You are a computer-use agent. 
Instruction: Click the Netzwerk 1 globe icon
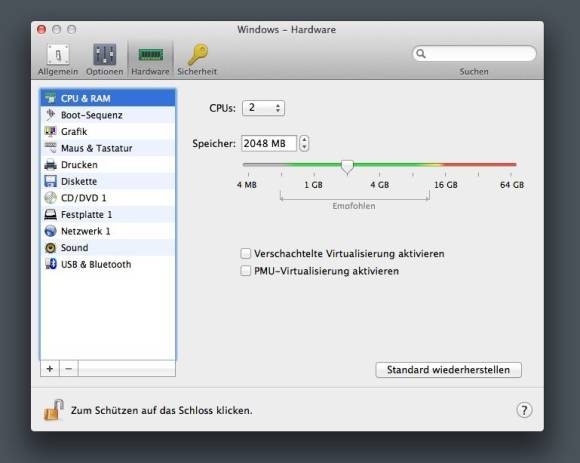coord(50,231)
